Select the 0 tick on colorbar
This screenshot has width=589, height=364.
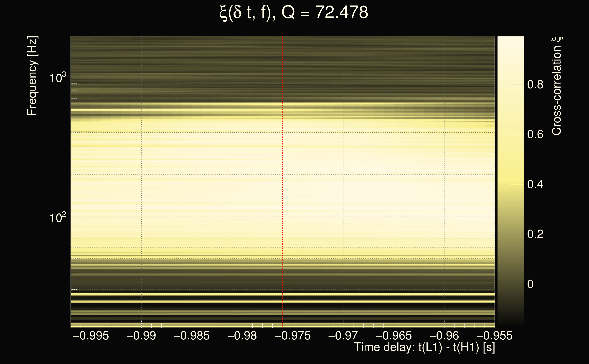[x=530, y=284]
